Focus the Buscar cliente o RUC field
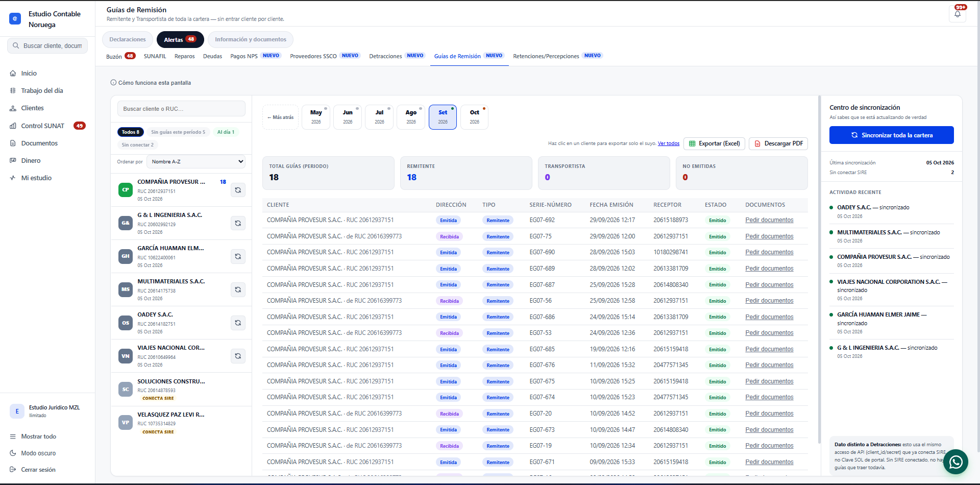Viewport: 980px width, 485px height. coord(181,109)
